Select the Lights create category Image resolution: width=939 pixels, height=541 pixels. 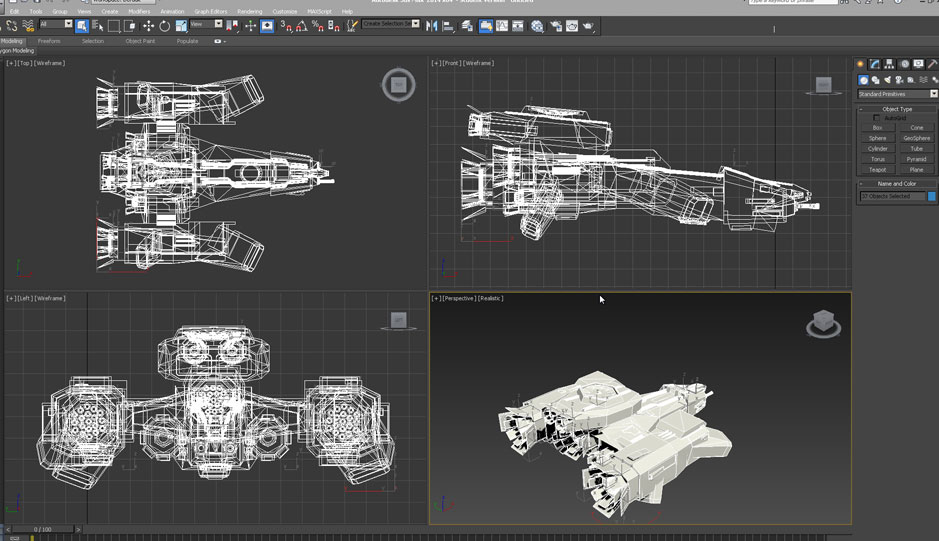[887, 80]
